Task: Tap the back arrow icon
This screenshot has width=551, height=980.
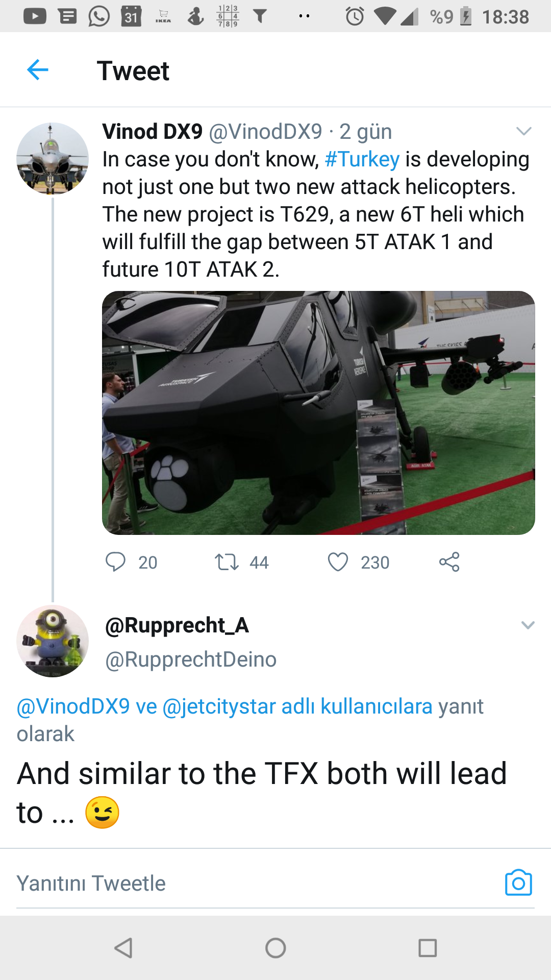Action: pyautogui.click(x=38, y=70)
